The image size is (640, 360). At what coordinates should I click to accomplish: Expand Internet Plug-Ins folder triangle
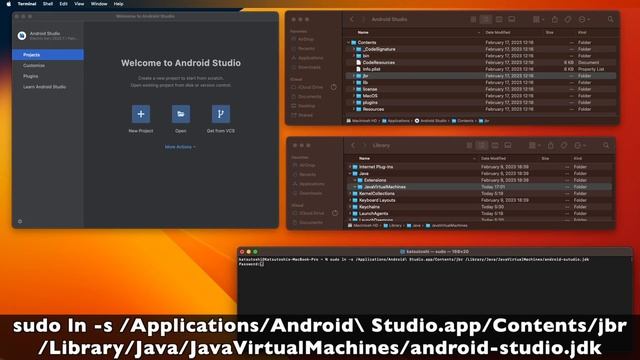click(x=350, y=167)
